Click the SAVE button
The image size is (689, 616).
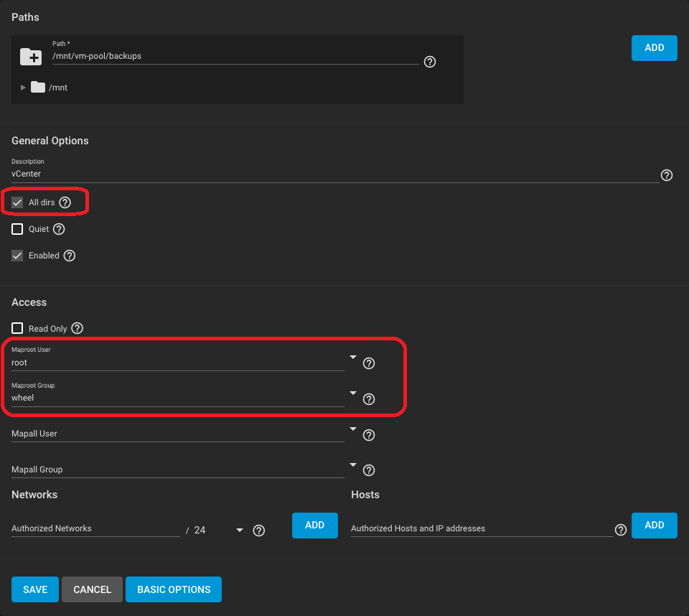tap(35, 589)
